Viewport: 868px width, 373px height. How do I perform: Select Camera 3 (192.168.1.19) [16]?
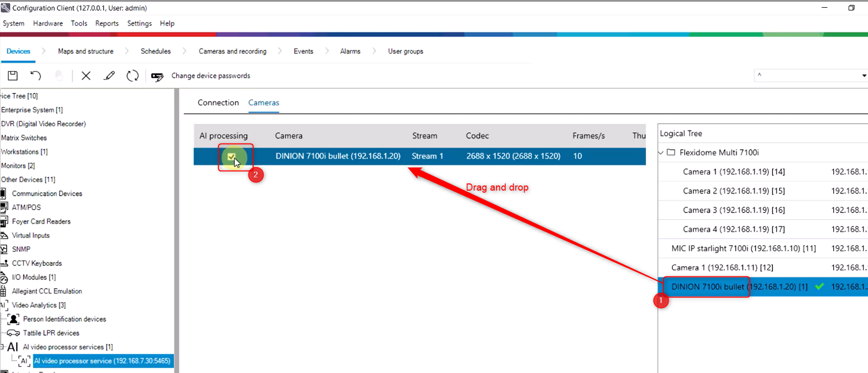tap(734, 210)
